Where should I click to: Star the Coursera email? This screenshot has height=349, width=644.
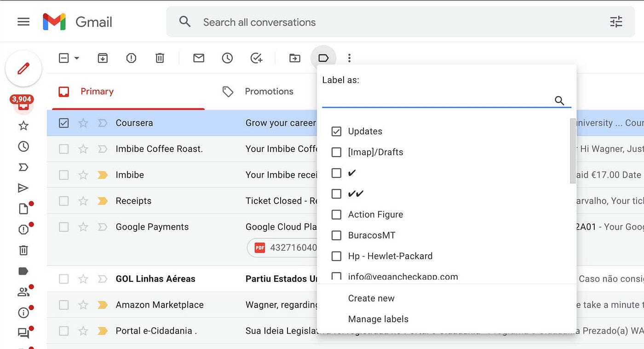pyautogui.click(x=83, y=123)
